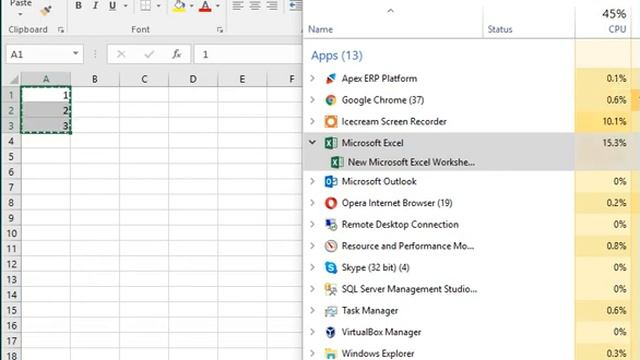Confirm formula bar entry checkmark
The width and height of the screenshot is (640, 360).
149,54
